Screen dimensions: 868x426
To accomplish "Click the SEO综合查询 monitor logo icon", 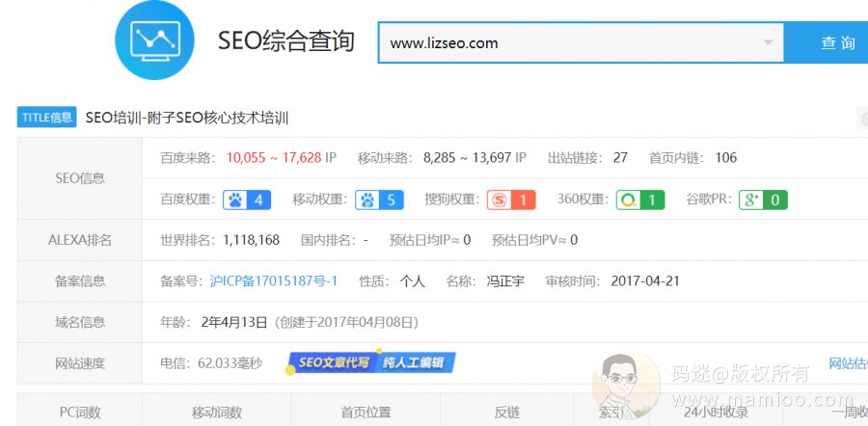I will click(154, 40).
